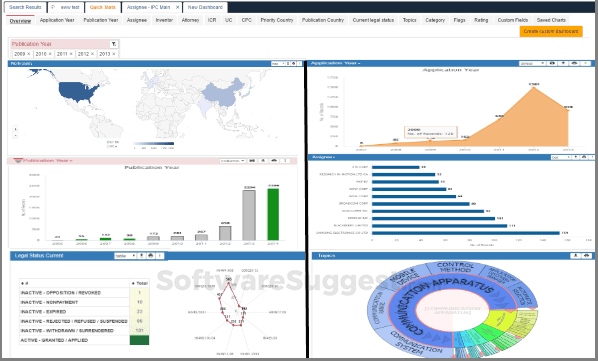This screenshot has height=361, width=598.
Task: Click the print icon in Application Year panel header
Action: click(574, 63)
